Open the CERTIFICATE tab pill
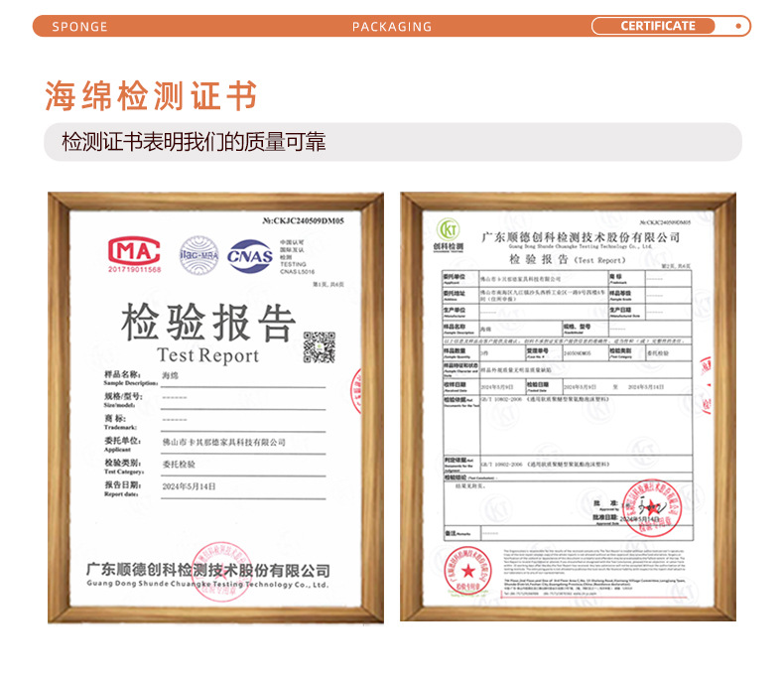The image size is (784, 681). coord(653,26)
